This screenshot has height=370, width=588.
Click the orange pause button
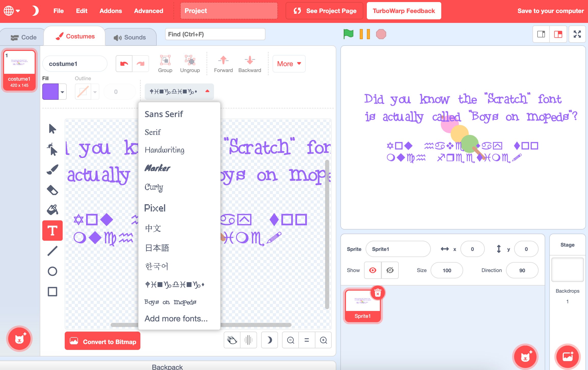(365, 34)
